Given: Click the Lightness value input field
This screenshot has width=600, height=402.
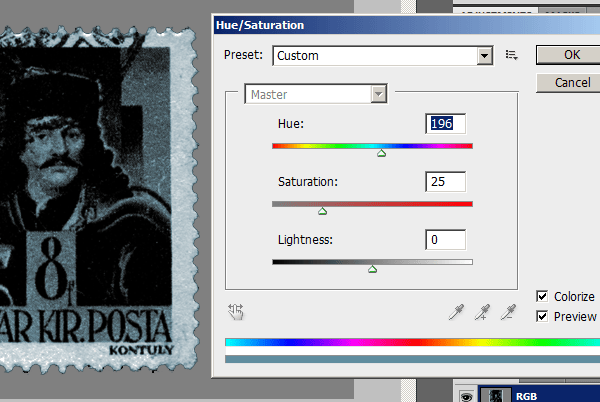Looking at the screenshot, I should pyautogui.click(x=446, y=240).
